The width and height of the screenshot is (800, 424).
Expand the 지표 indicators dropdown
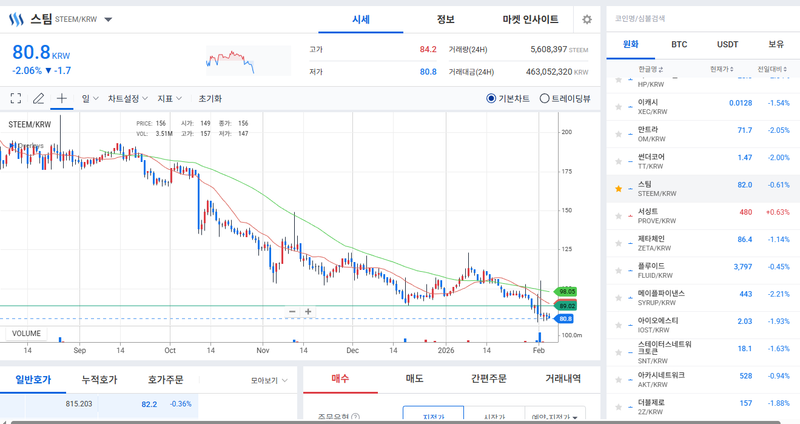[169, 99]
